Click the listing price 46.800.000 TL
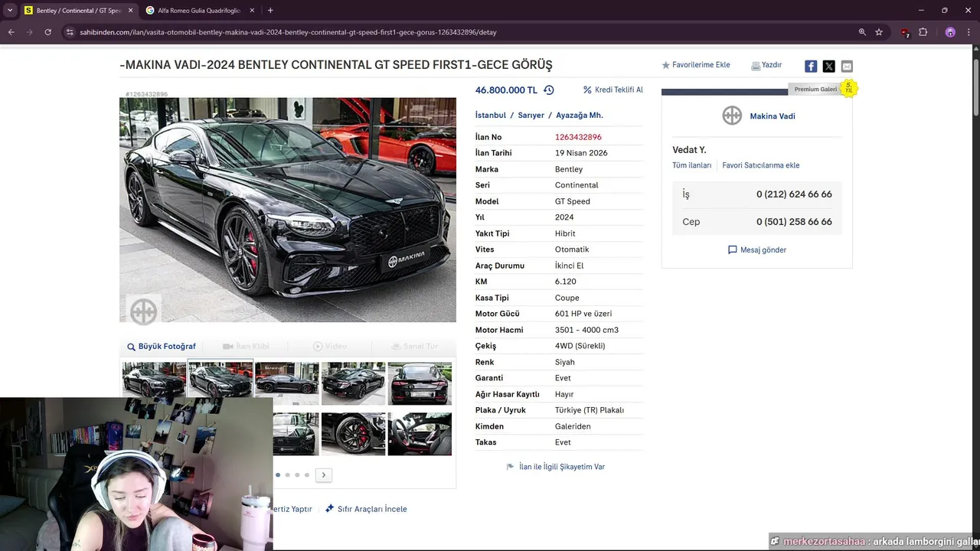This screenshot has width=980, height=551. tap(506, 90)
